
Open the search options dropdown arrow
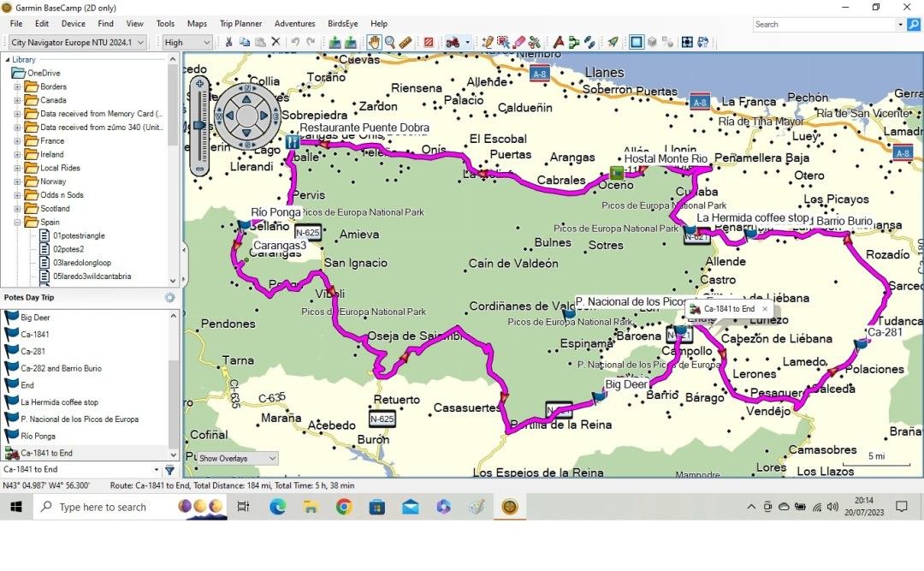coord(900,24)
